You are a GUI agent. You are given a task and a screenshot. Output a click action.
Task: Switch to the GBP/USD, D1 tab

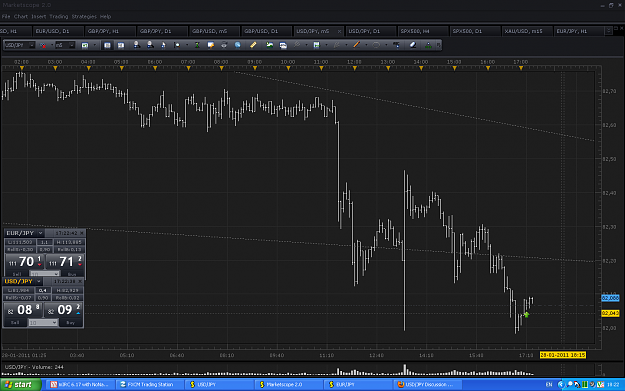coord(266,31)
